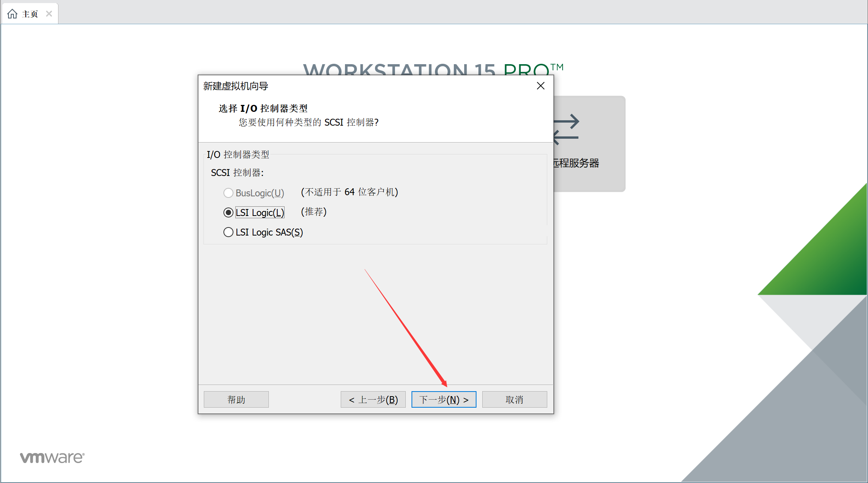Screen dimensions: 868x483
Task: Select BusLogic SCSI controller option
Action: (x=228, y=191)
